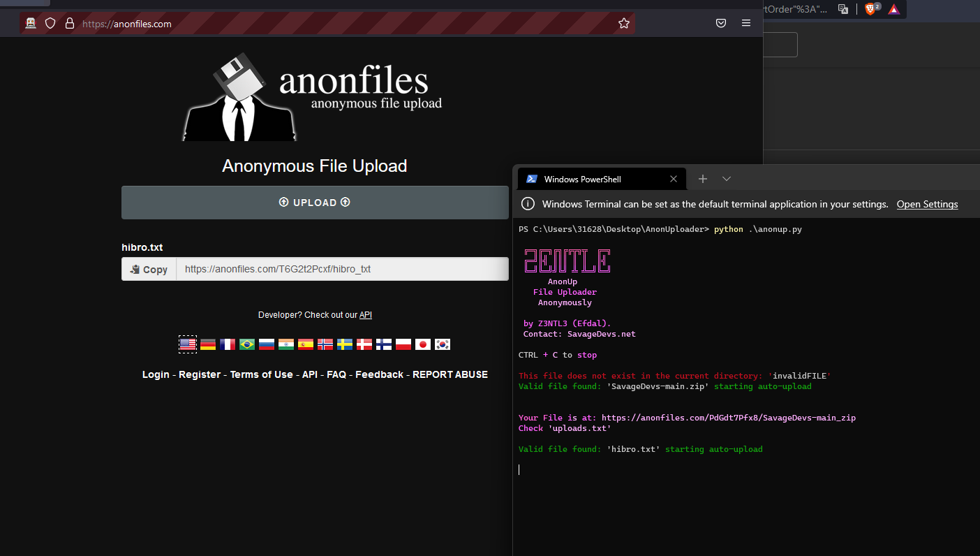Open the FAQ footer link

336,374
